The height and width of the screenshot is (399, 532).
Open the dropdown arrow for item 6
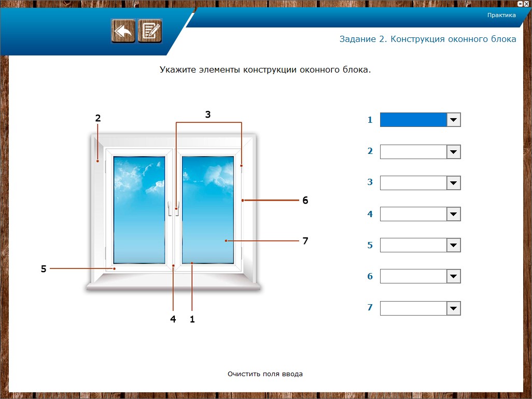[454, 277]
